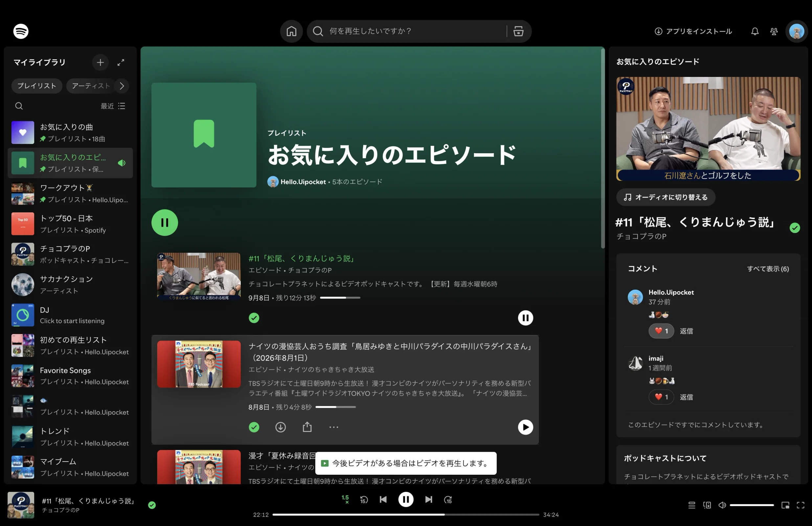
Task: Open 初めての再生リスト playlist
Action: (x=70, y=345)
